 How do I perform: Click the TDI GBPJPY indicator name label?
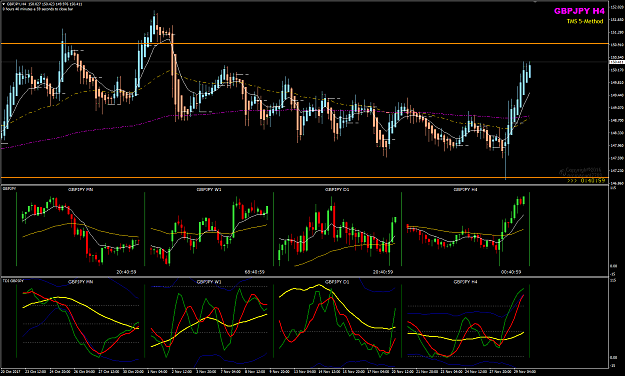coord(13,281)
